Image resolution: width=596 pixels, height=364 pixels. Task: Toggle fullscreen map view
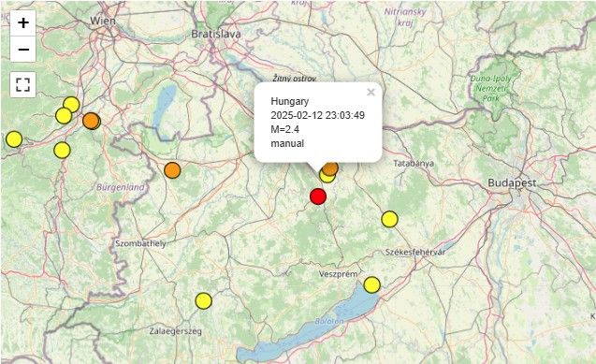click(23, 84)
